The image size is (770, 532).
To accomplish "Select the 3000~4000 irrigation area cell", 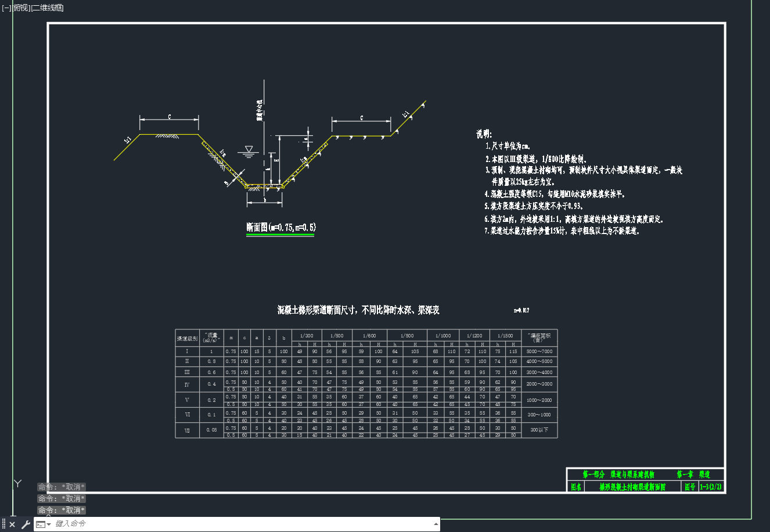I will [x=539, y=372].
